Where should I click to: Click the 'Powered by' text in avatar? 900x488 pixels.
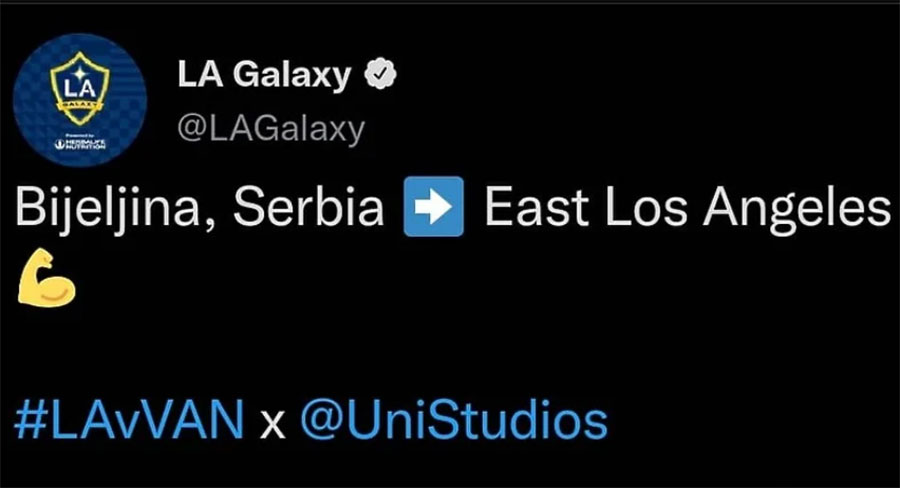click(80, 135)
